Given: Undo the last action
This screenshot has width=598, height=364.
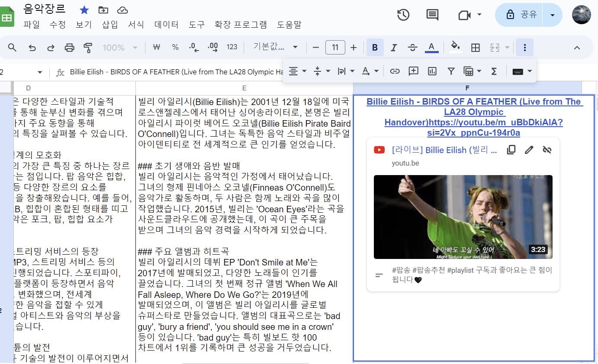Looking at the screenshot, I should point(32,48).
